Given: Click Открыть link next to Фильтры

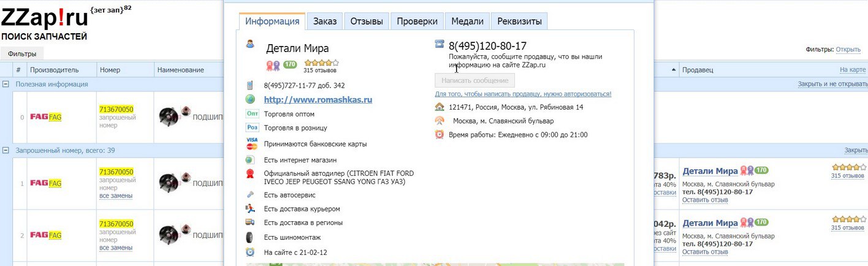Looking at the screenshot, I should click(x=848, y=50).
